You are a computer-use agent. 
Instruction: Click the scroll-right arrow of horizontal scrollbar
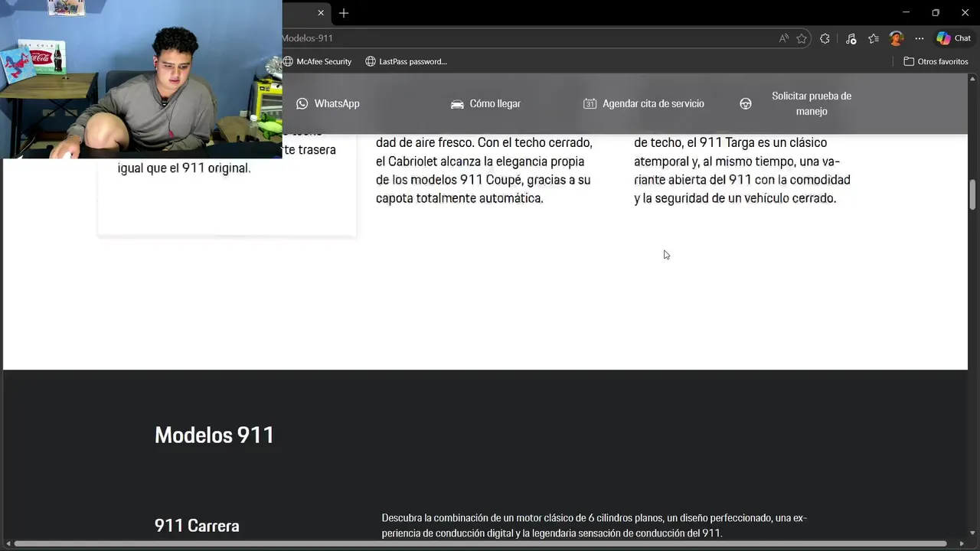click(x=962, y=544)
